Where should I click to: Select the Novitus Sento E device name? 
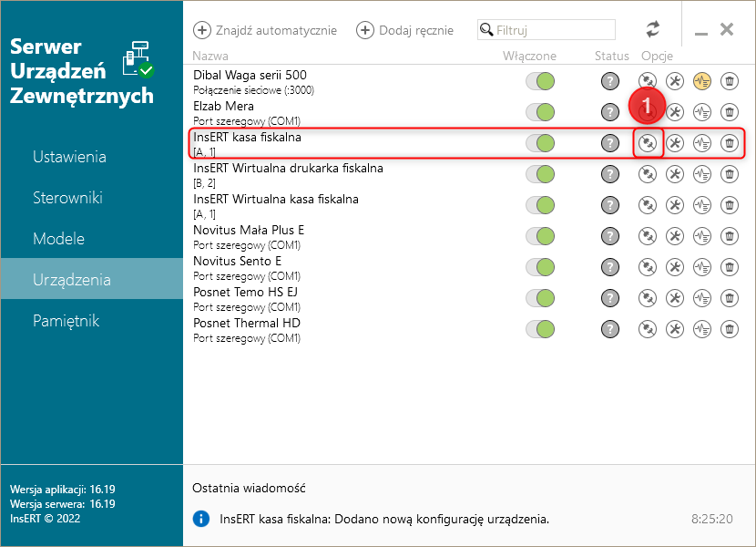[237, 261]
